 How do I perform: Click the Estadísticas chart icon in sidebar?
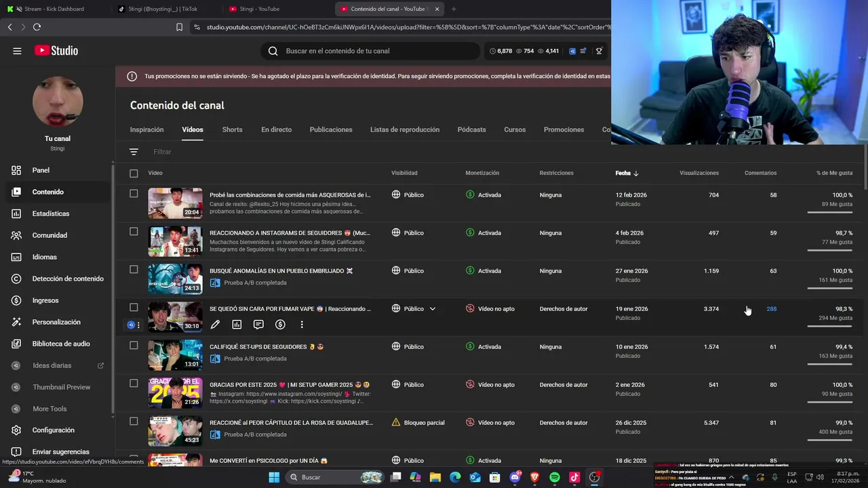[17, 213]
